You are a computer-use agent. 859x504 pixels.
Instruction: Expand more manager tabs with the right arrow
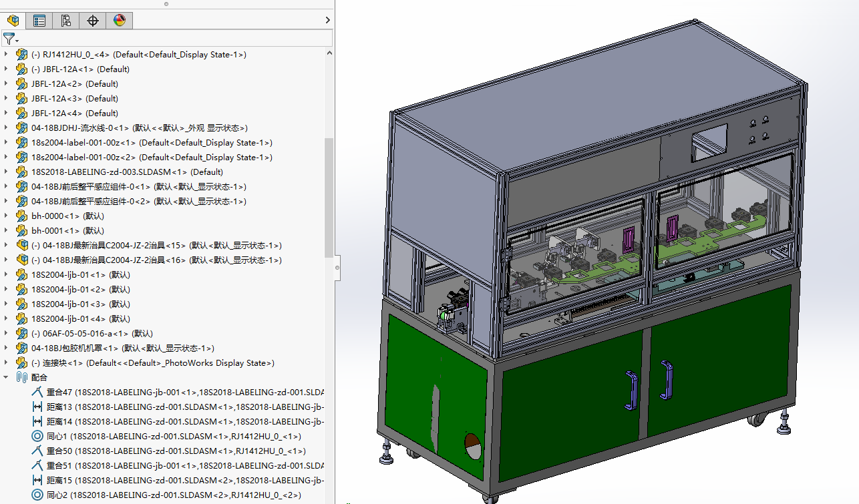click(x=327, y=21)
